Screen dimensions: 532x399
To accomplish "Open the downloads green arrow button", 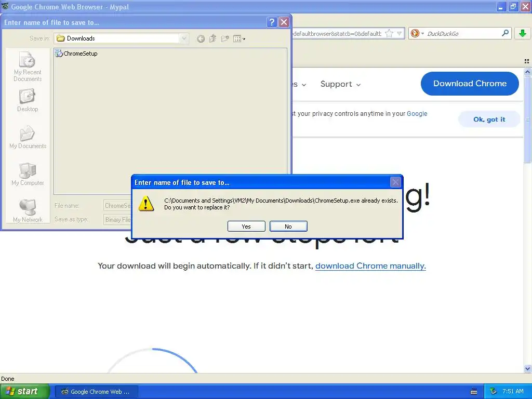I will point(523,33).
